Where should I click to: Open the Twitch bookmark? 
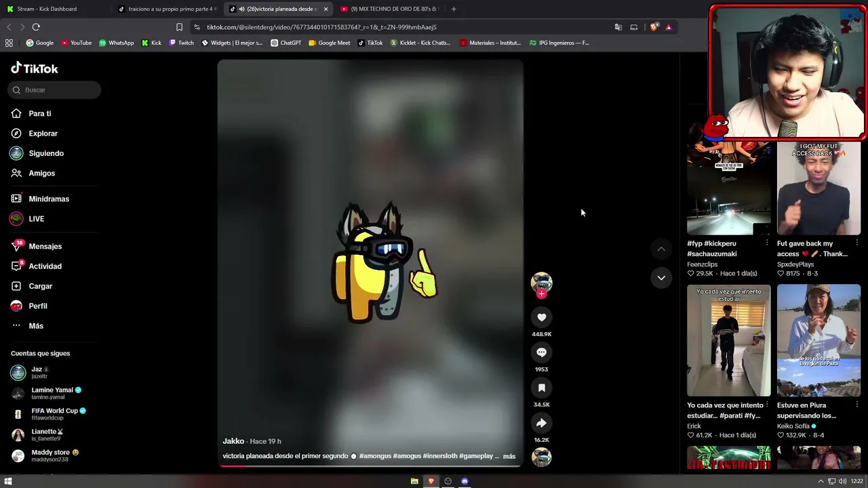(181, 43)
